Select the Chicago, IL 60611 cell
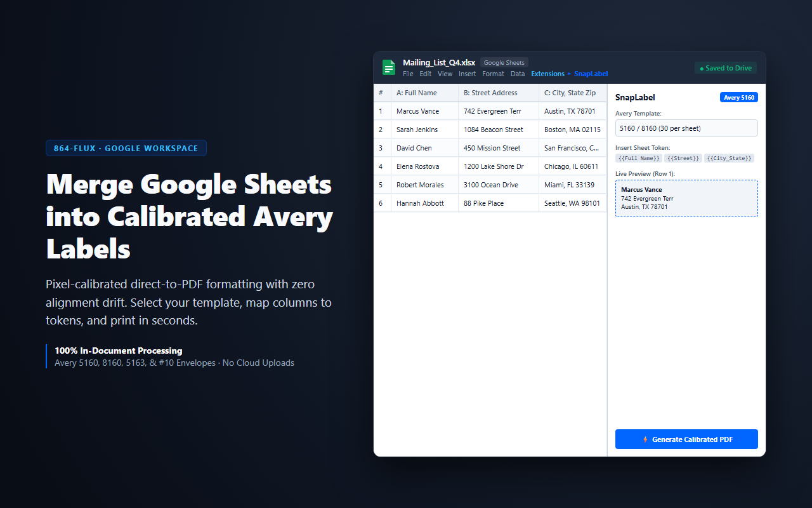This screenshot has height=508, width=812. (x=573, y=166)
